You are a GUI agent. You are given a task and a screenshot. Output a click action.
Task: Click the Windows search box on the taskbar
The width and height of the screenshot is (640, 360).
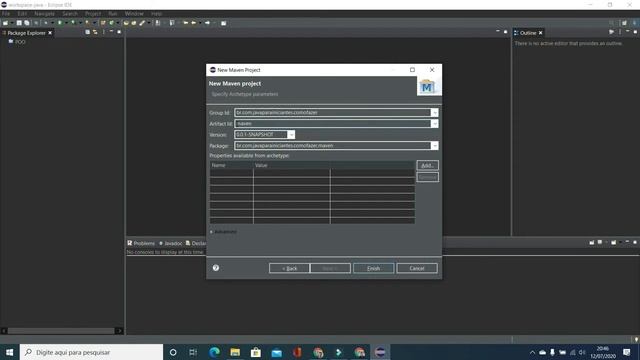[x=91, y=352]
